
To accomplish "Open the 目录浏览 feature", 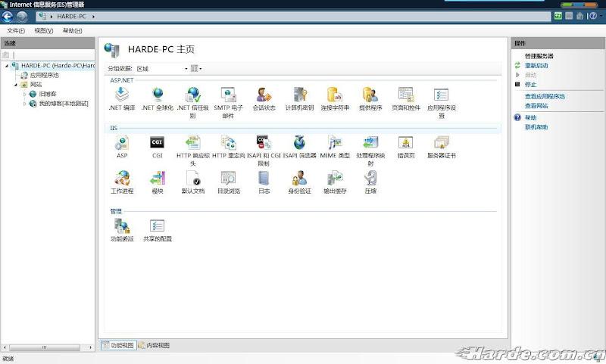I will click(x=229, y=182).
